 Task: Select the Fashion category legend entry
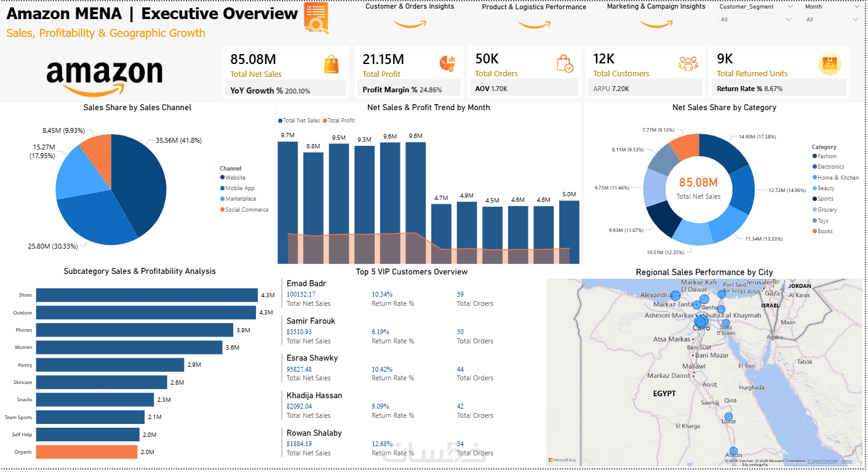tap(824, 156)
